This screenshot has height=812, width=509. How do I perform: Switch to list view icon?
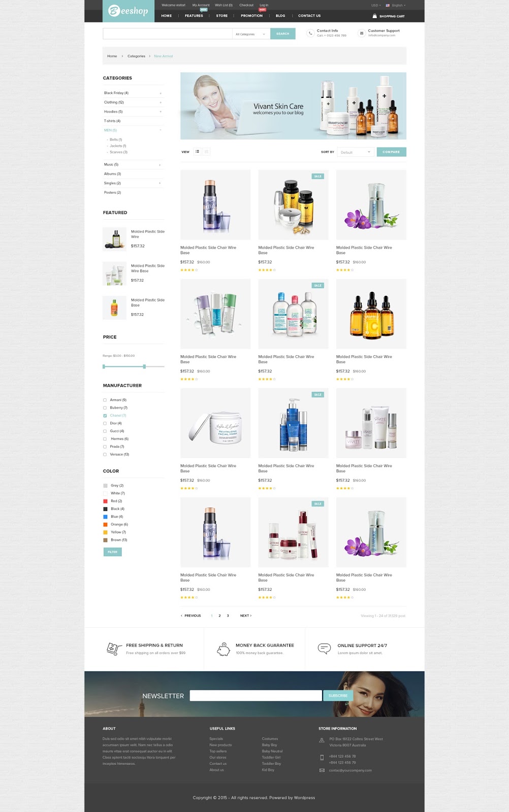coord(198,152)
